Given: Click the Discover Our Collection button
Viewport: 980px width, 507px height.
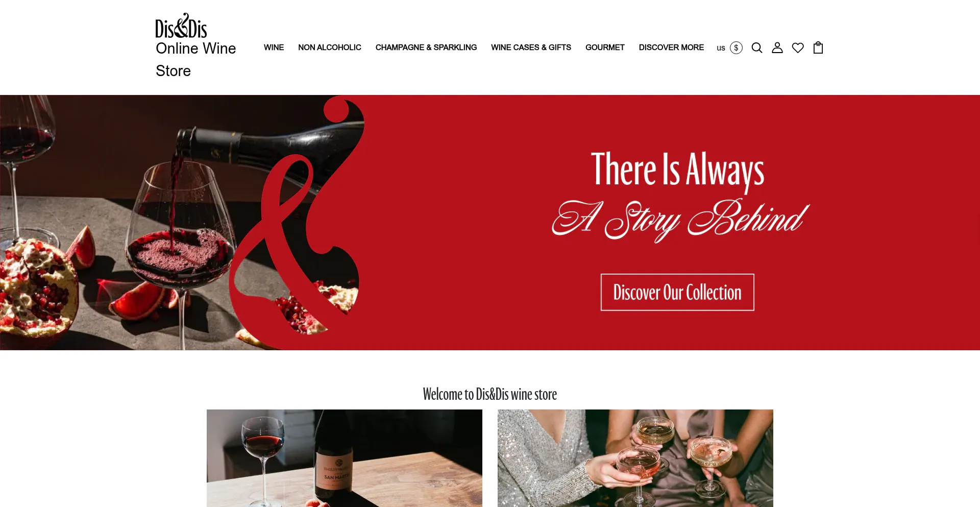Looking at the screenshot, I should [677, 292].
